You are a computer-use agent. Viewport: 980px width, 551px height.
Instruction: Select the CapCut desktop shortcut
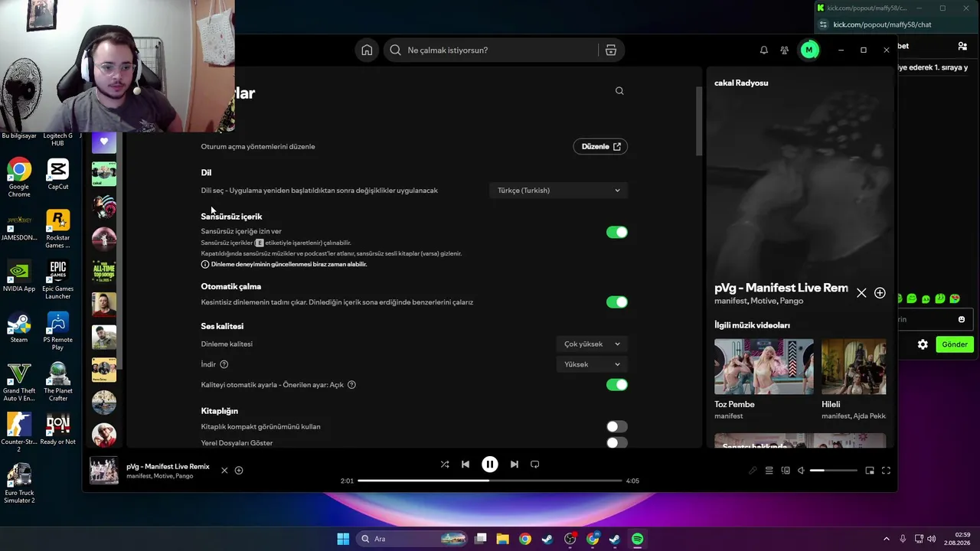coord(58,174)
